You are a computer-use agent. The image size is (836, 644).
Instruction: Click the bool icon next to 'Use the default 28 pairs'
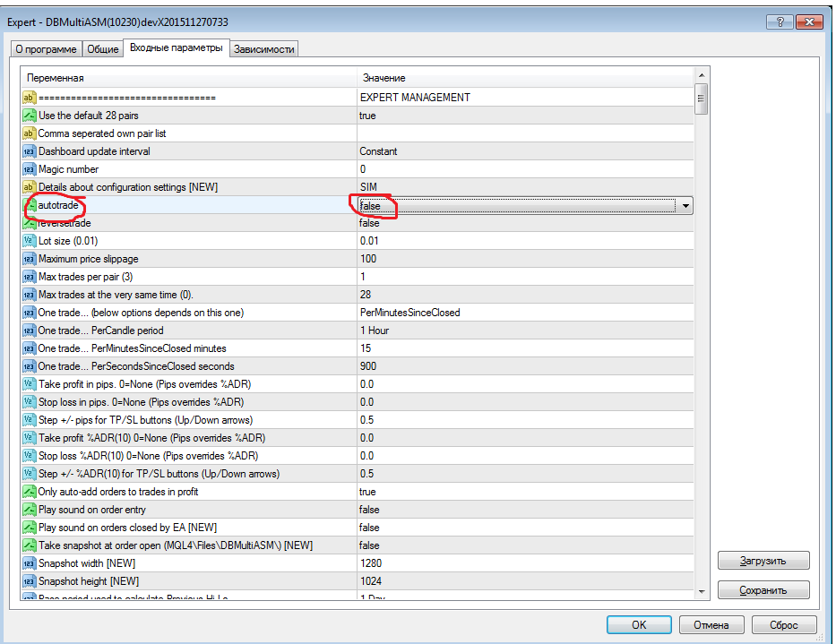tap(29, 116)
